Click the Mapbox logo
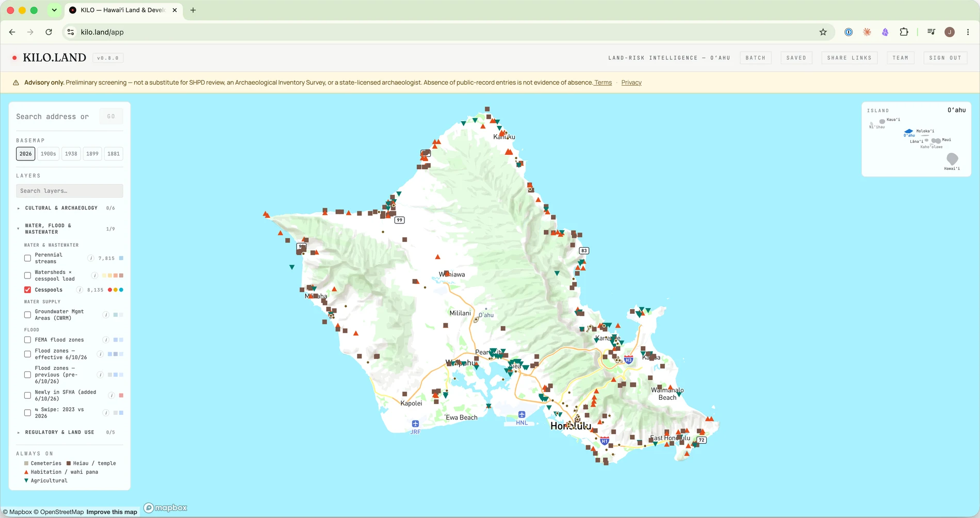This screenshot has width=980, height=518. tap(165, 508)
